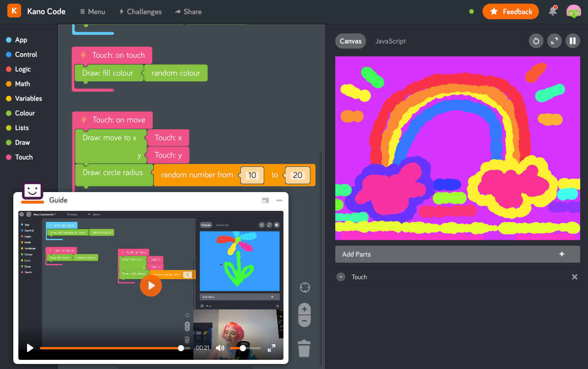
Task: Minimize the Guide panel
Action: [279, 200]
